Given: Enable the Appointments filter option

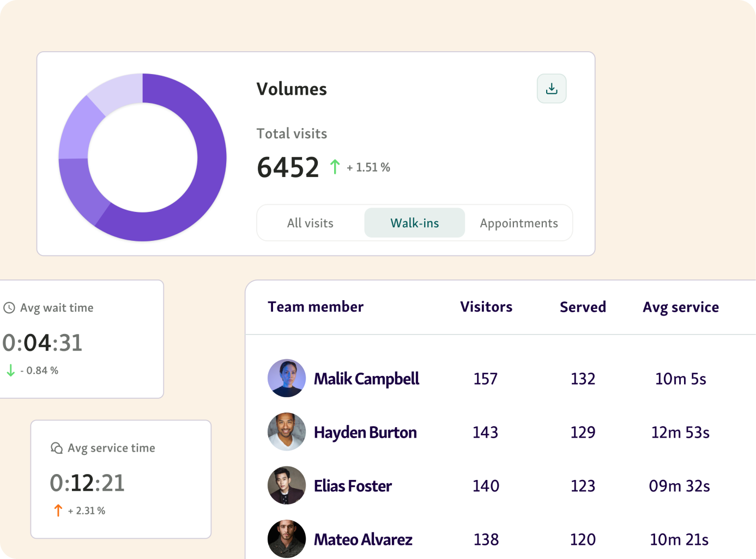Looking at the screenshot, I should (x=518, y=223).
